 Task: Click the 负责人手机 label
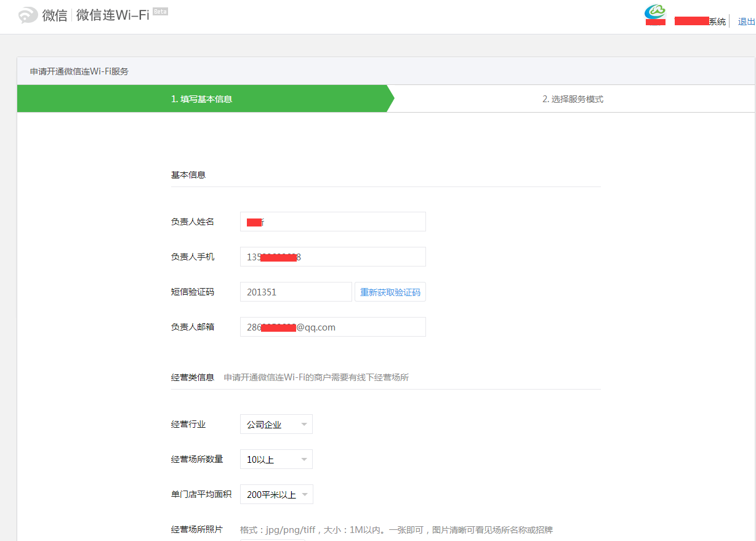(x=193, y=257)
